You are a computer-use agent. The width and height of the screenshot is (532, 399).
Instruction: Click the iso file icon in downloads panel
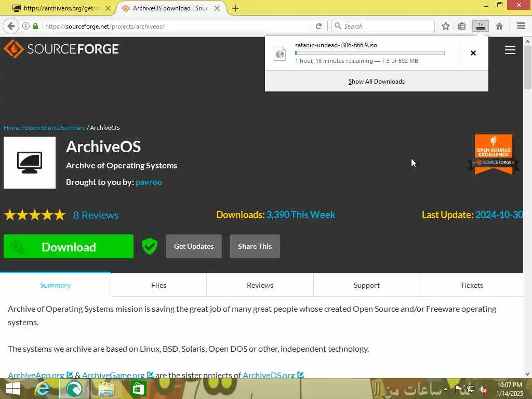pos(280,54)
